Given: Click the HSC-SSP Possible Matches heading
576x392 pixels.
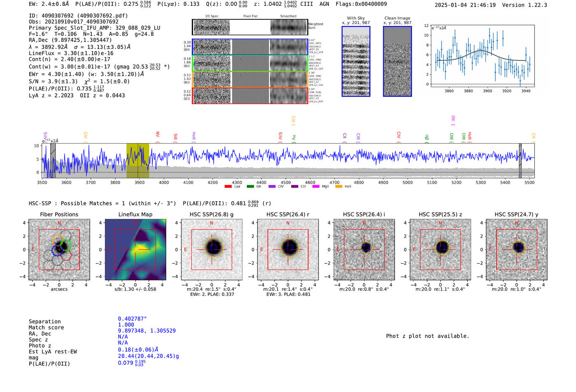Looking at the screenshot, I should [102, 204].
